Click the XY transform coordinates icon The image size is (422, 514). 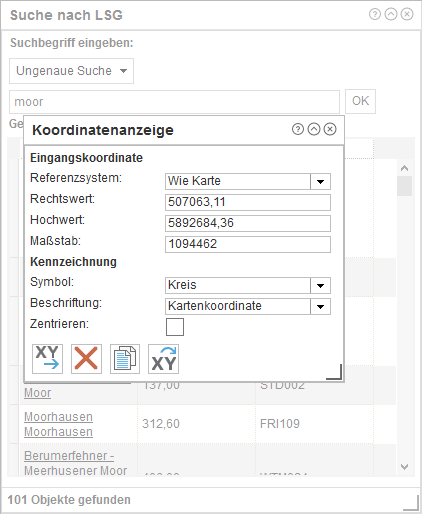[x=163, y=359]
